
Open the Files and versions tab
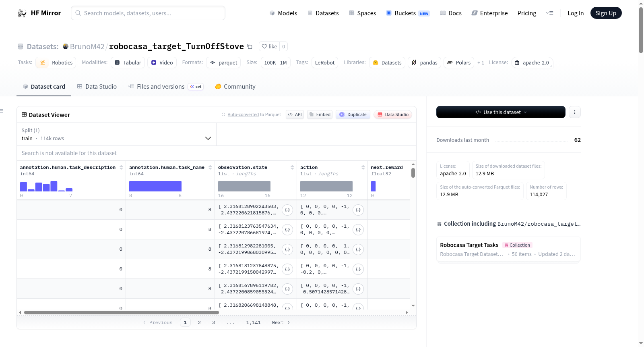click(166, 87)
